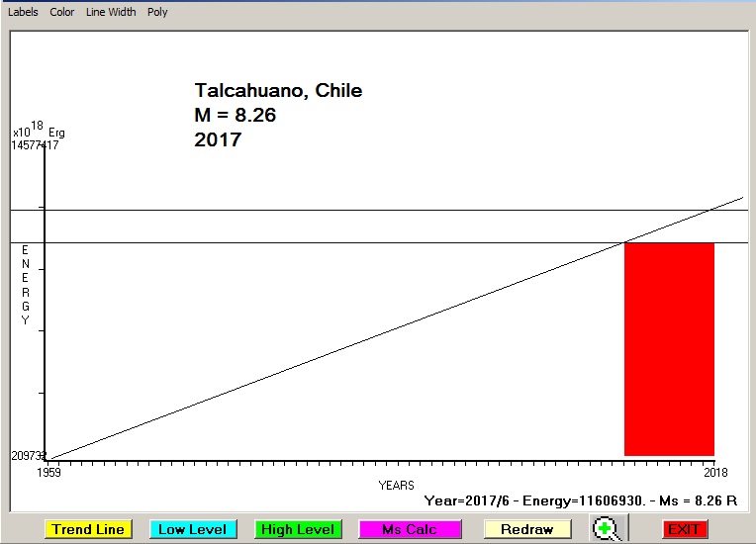This screenshot has height=544, width=756.
Task: Click the 2018 end year axis label
Action: [714, 473]
